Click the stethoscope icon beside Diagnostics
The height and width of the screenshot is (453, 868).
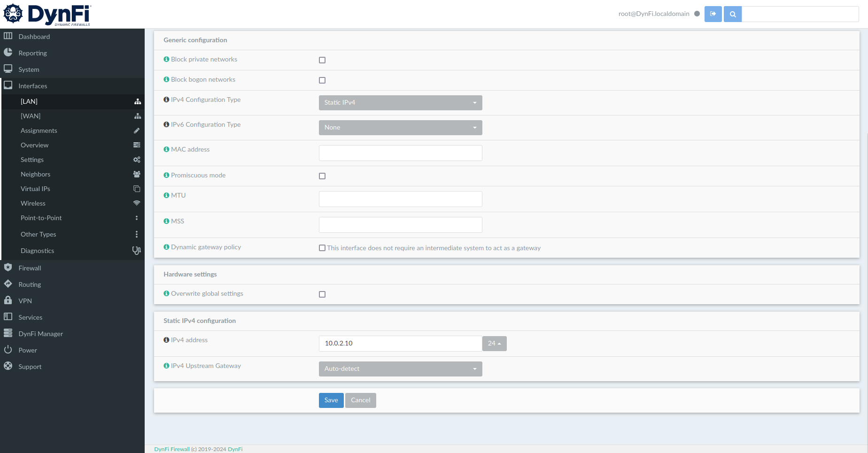tap(136, 251)
